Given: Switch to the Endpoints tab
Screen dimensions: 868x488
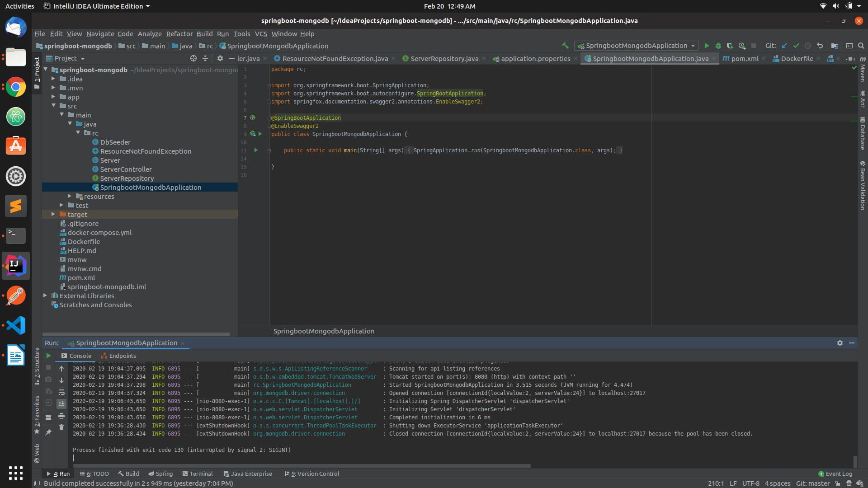Looking at the screenshot, I should tap(118, 356).
